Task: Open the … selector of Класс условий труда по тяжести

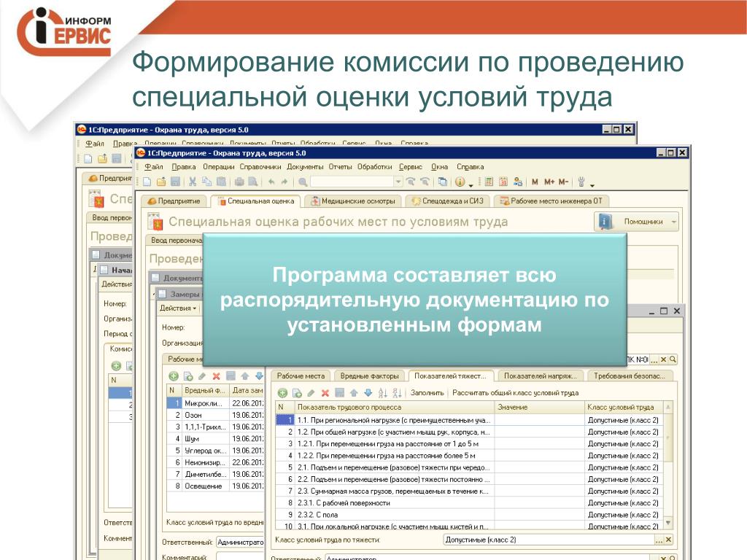Action: click(x=659, y=540)
